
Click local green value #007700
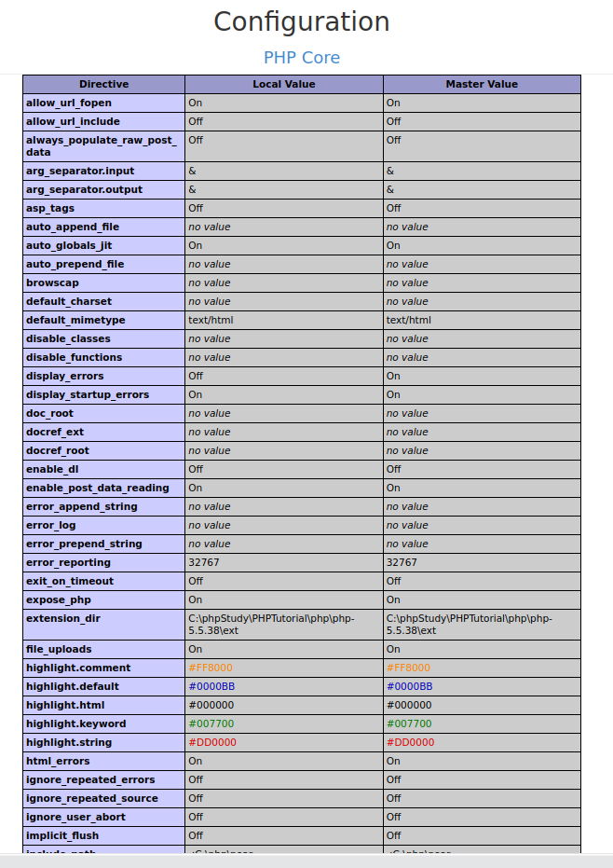tap(211, 724)
